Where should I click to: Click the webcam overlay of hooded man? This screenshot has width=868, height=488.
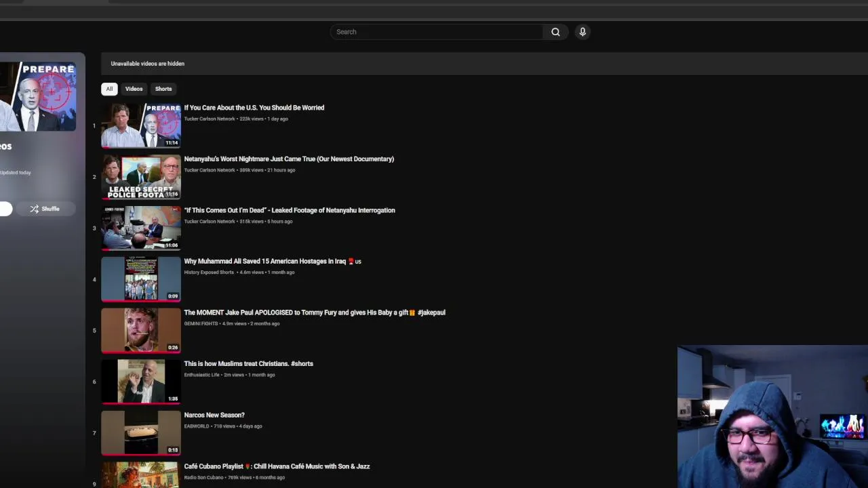click(x=772, y=417)
